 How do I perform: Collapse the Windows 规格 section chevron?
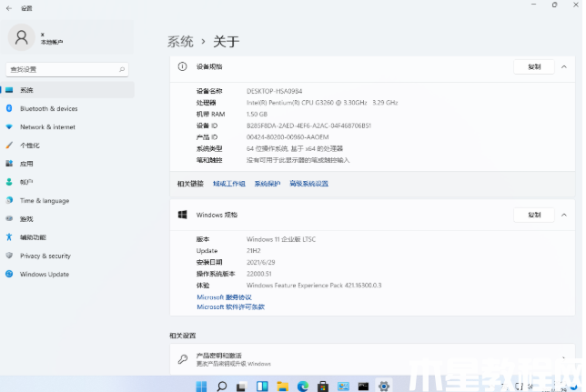coord(564,215)
